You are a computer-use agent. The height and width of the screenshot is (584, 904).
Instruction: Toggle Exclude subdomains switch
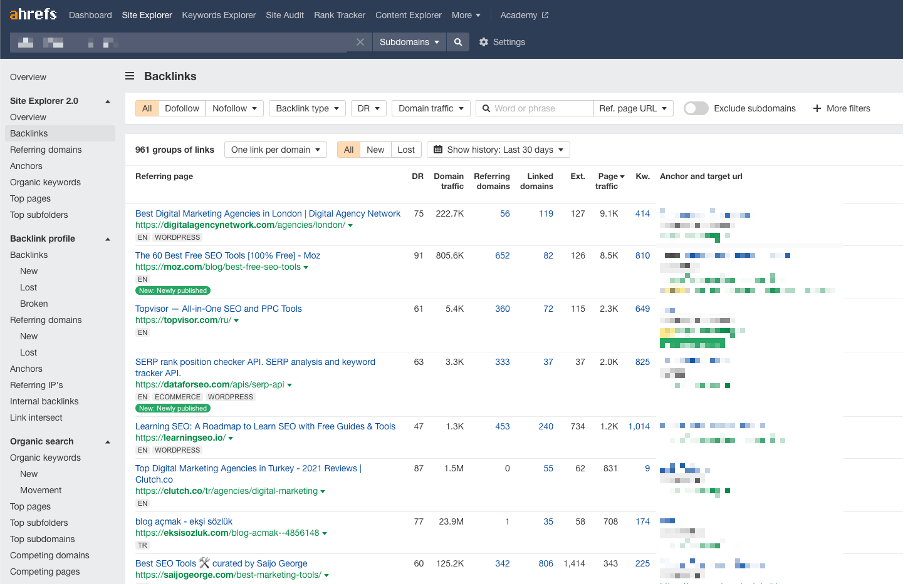[x=696, y=108]
